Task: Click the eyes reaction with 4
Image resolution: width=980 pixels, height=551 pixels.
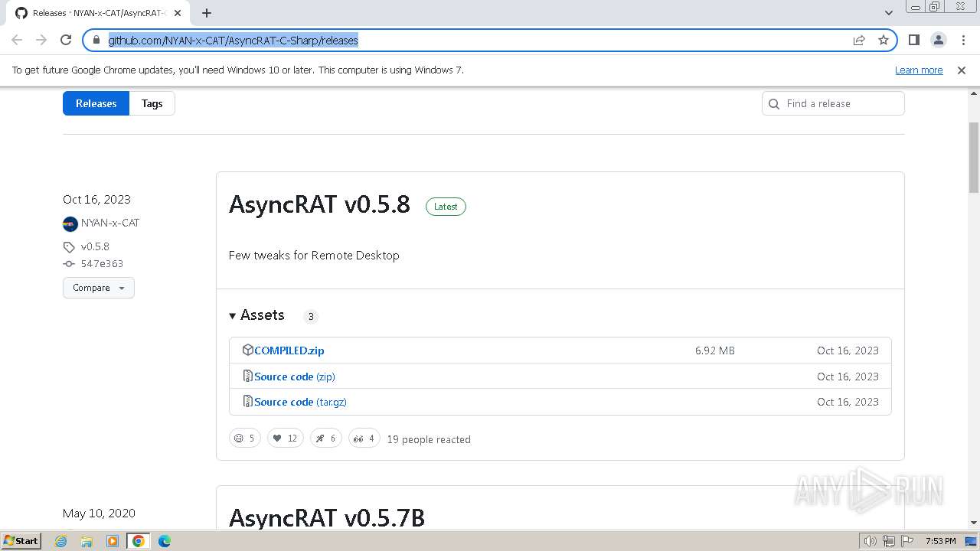Action: pyautogui.click(x=364, y=439)
